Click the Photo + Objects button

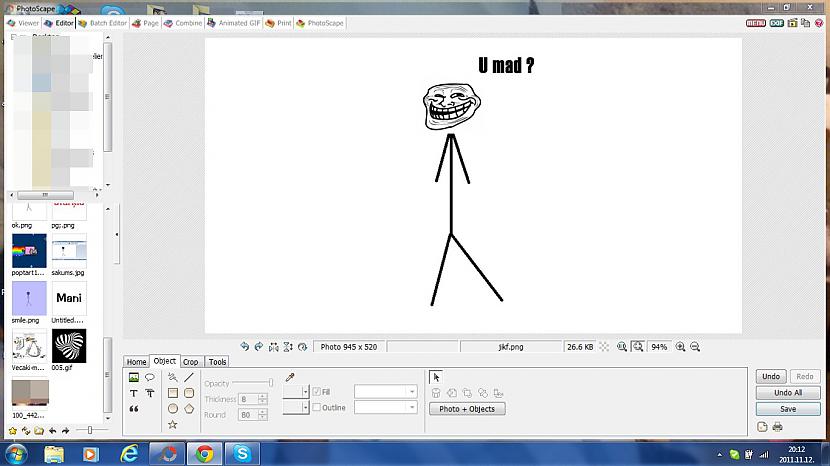pos(467,409)
